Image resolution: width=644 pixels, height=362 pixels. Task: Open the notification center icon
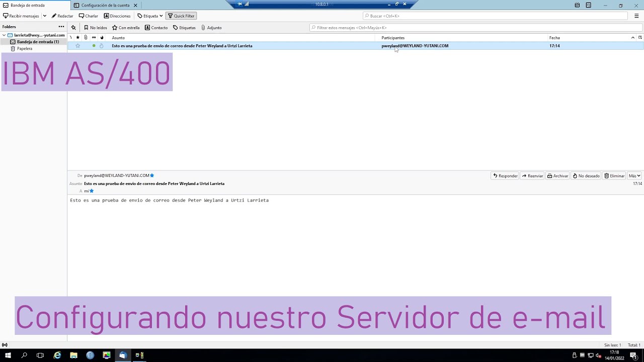(x=633, y=355)
